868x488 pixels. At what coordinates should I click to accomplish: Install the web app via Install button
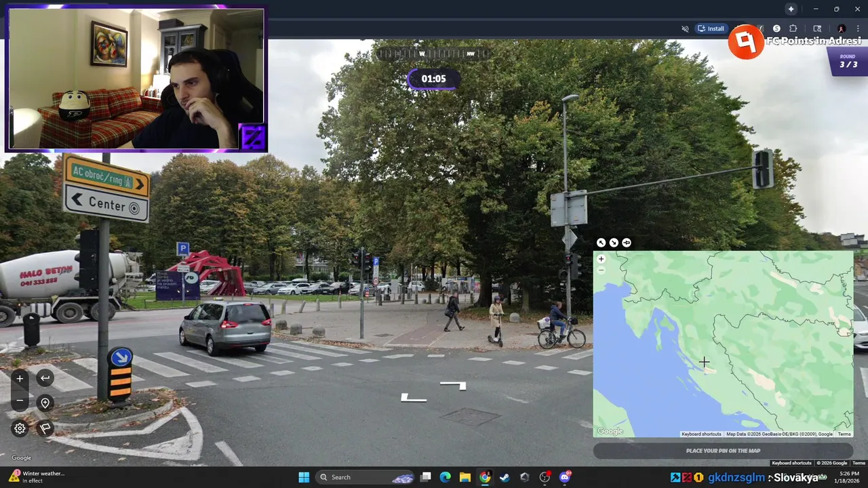coord(711,28)
